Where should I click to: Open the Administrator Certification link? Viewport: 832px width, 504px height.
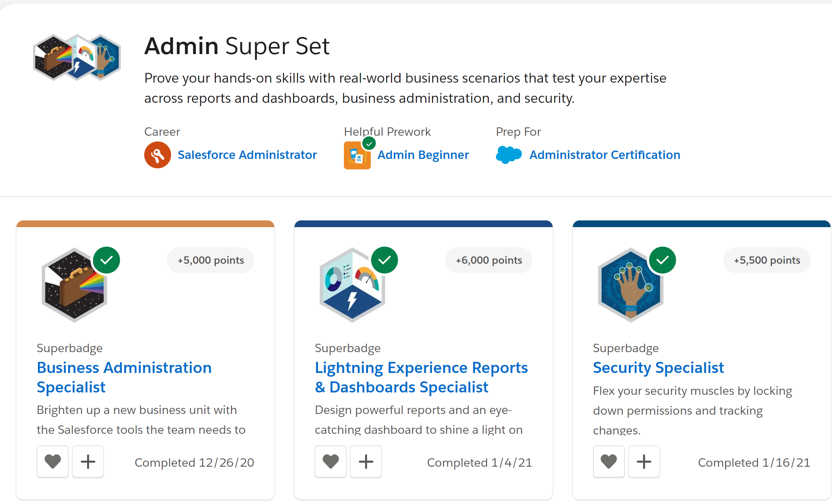[604, 155]
